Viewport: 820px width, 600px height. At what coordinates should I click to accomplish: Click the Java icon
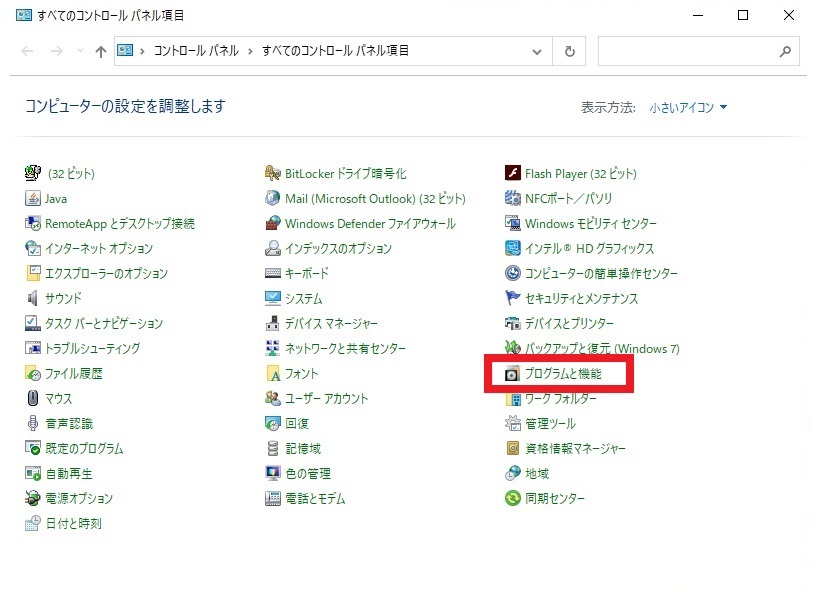(33, 199)
